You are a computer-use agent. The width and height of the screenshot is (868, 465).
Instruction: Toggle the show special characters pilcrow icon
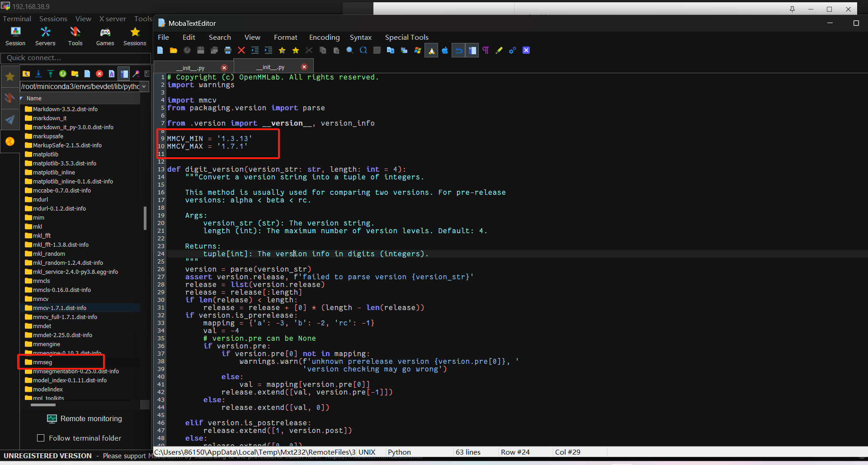[486, 51]
